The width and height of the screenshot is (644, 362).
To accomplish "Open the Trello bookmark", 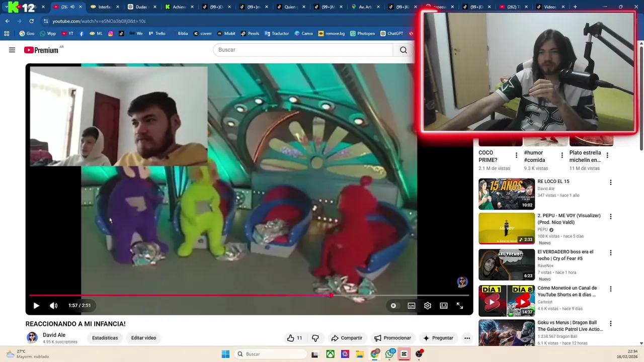I will pos(156,34).
